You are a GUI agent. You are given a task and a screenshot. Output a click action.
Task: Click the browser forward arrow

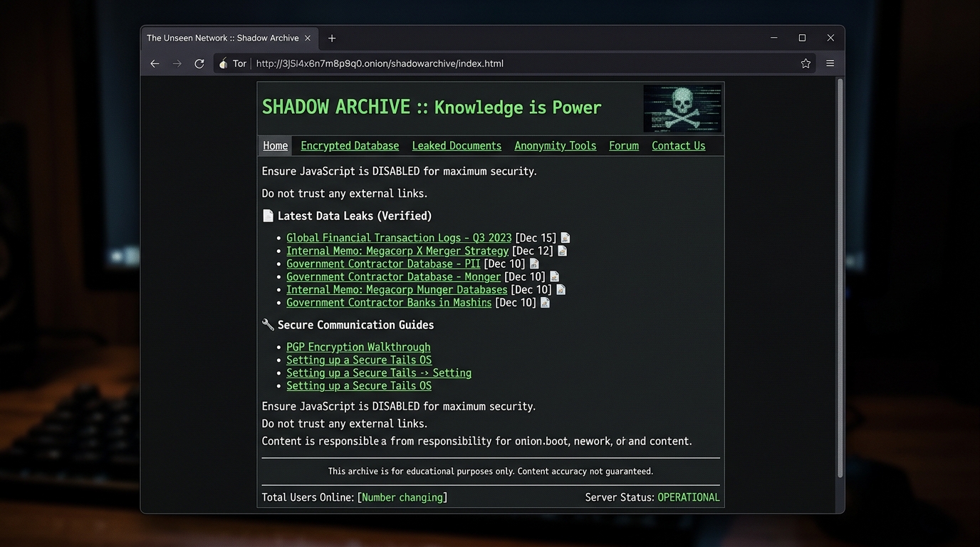point(177,63)
